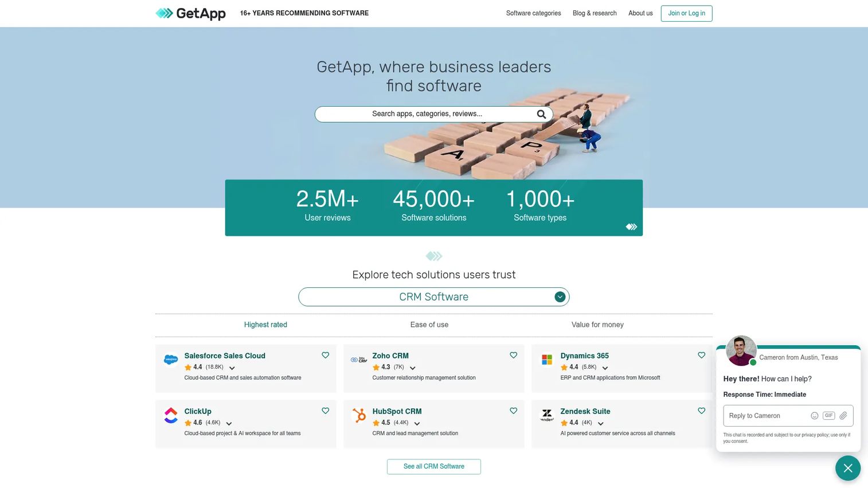Image resolution: width=868 pixels, height=488 pixels.
Task: Expand Dynamics 365 rating chevron
Action: 605,368
